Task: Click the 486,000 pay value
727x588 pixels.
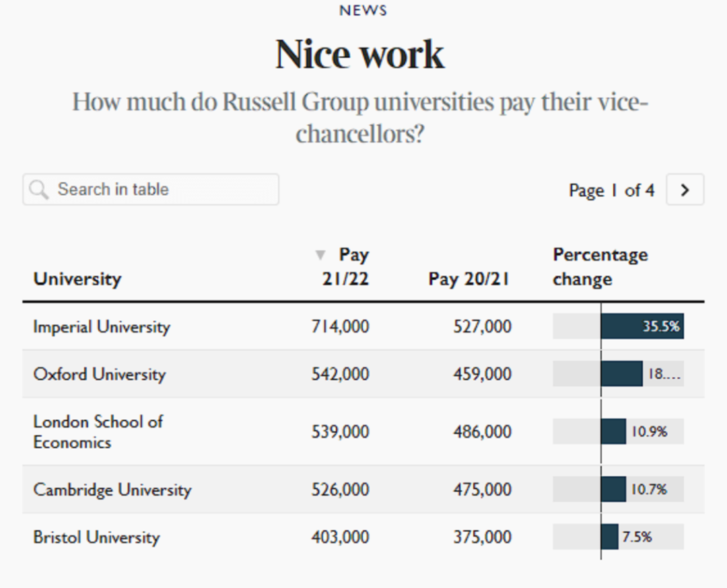Action: (x=482, y=432)
